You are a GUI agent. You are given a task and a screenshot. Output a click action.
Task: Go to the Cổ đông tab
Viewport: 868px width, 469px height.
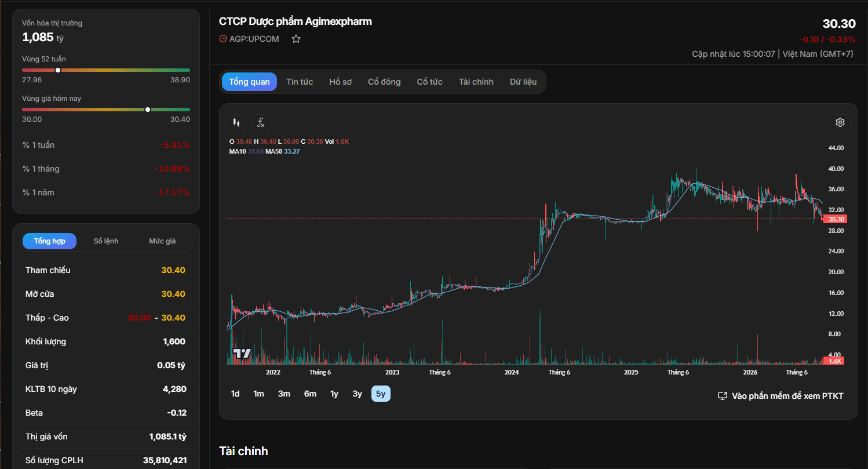click(x=384, y=82)
